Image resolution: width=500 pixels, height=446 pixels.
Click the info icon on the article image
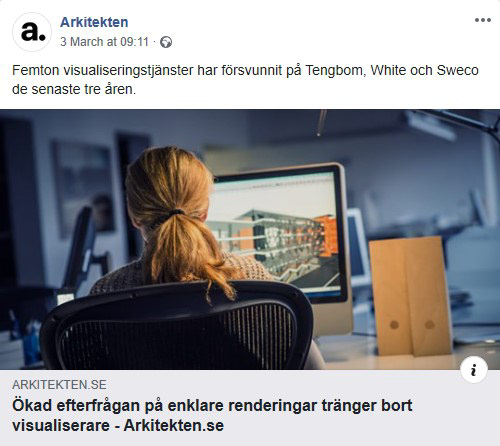[x=474, y=370]
